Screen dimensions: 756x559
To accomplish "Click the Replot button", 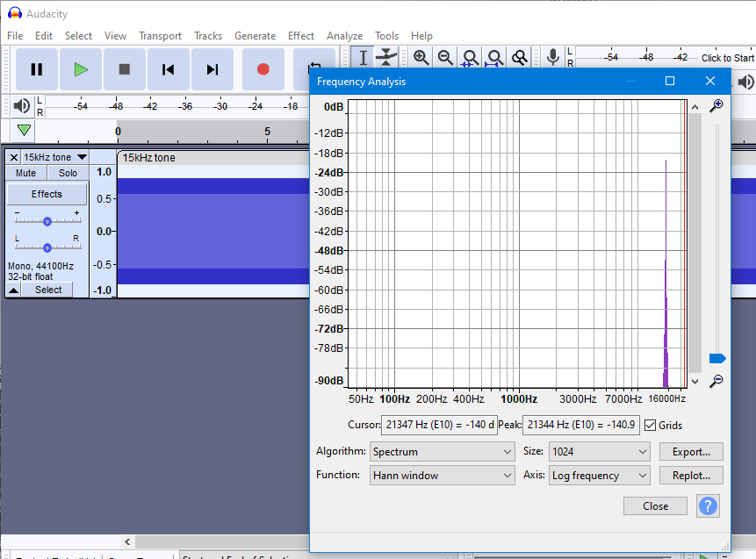I will point(691,475).
